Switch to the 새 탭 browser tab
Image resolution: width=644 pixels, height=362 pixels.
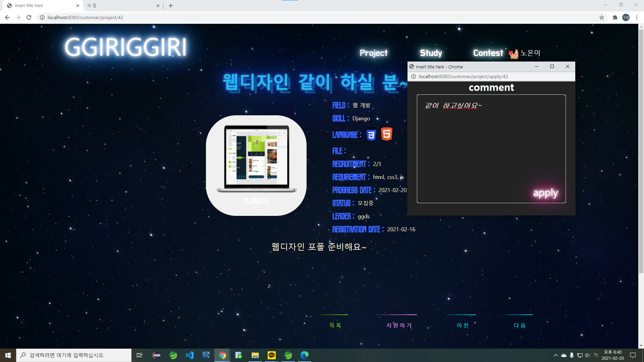121,5
